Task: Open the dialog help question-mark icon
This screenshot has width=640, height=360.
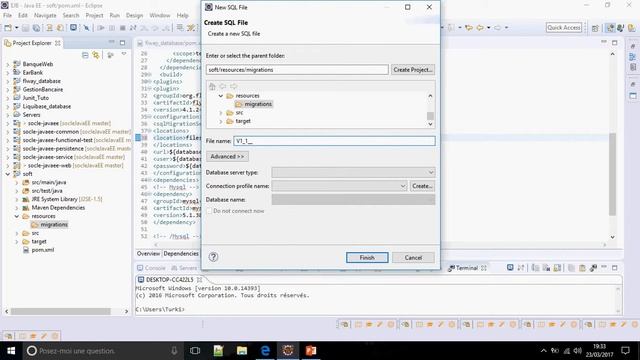Action: pyautogui.click(x=213, y=257)
